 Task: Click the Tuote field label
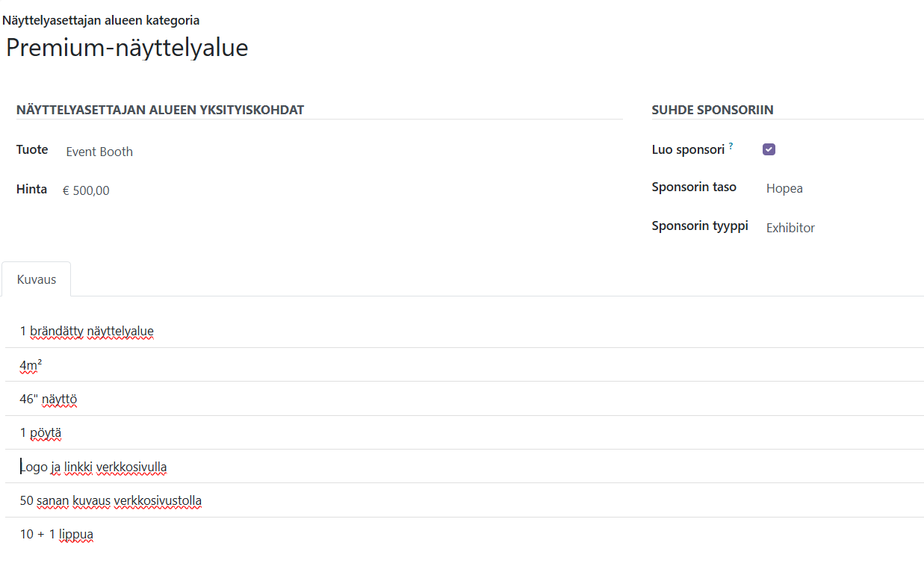click(32, 149)
